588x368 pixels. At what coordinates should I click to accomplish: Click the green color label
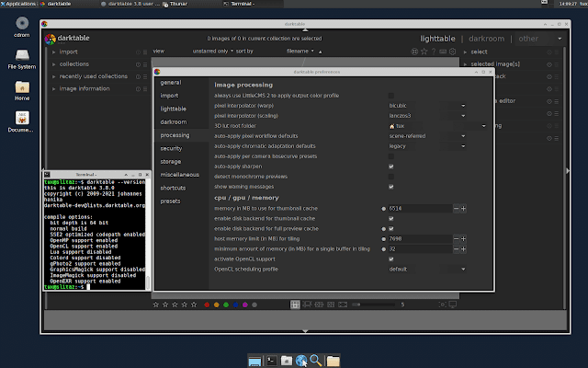tap(226, 305)
